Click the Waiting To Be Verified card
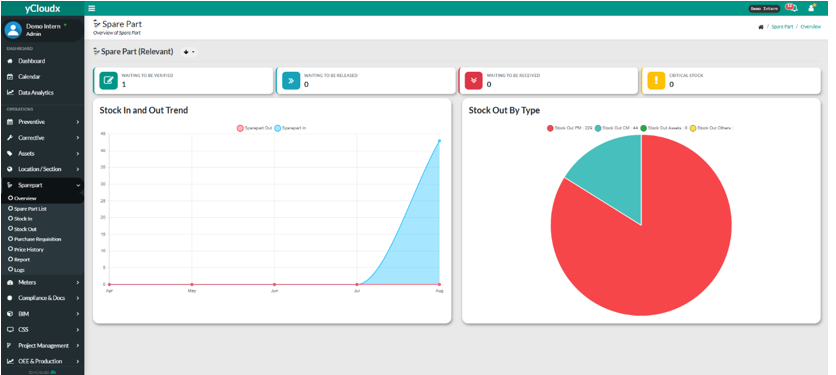Viewport: 836px width, 375px height. click(x=183, y=81)
